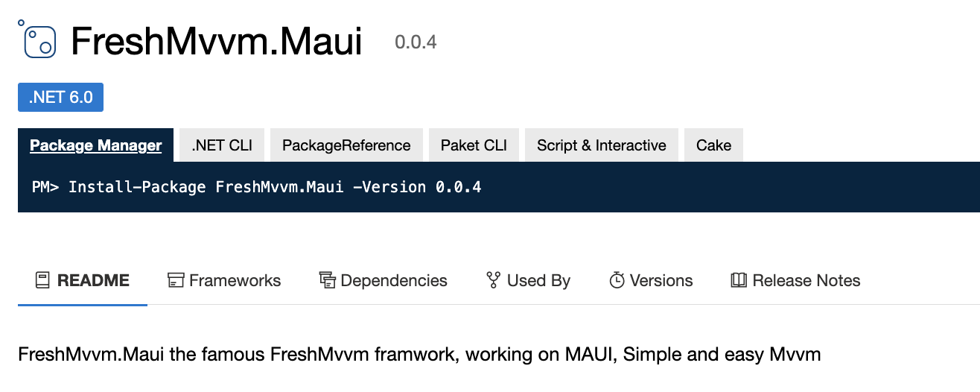The width and height of the screenshot is (980, 392).
Task: Click the Dependencies tab's stacked-boxes icon
Action: coord(327,280)
